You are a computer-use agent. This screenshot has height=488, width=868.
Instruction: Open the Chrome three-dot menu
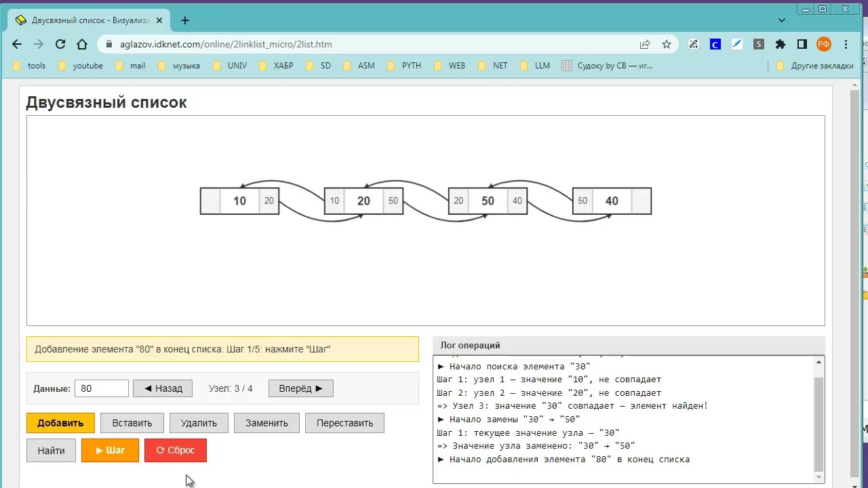click(x=846, y=44)
